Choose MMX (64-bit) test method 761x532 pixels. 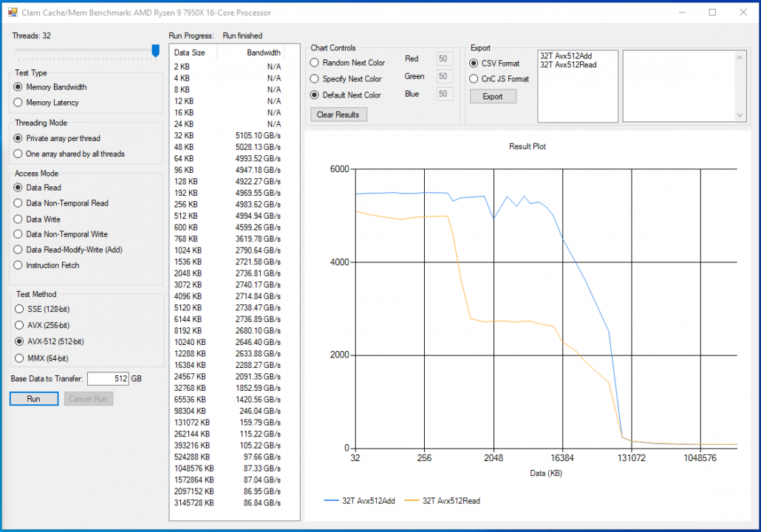click(x=19, y=358)
